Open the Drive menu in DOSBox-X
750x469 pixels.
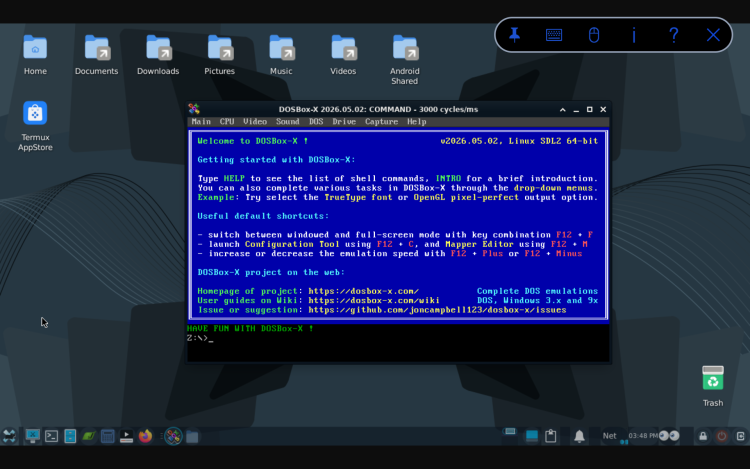click(x=344, y=121)
